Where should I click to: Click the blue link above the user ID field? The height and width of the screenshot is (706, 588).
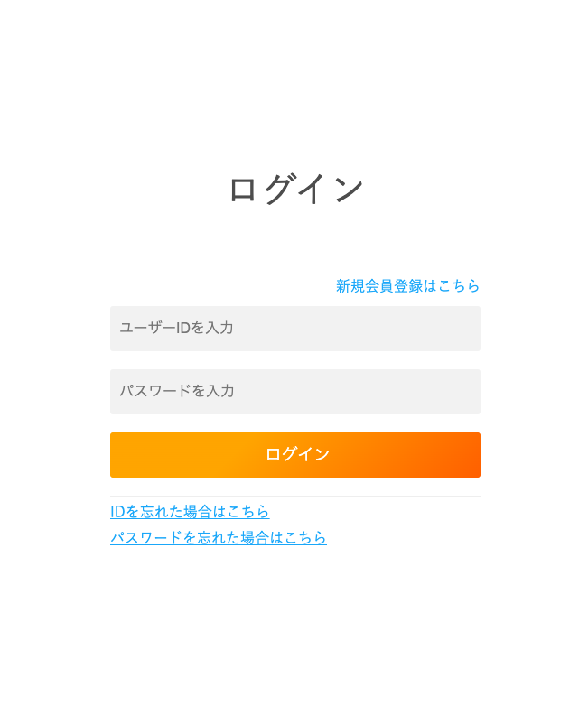(x=407, y=286)
